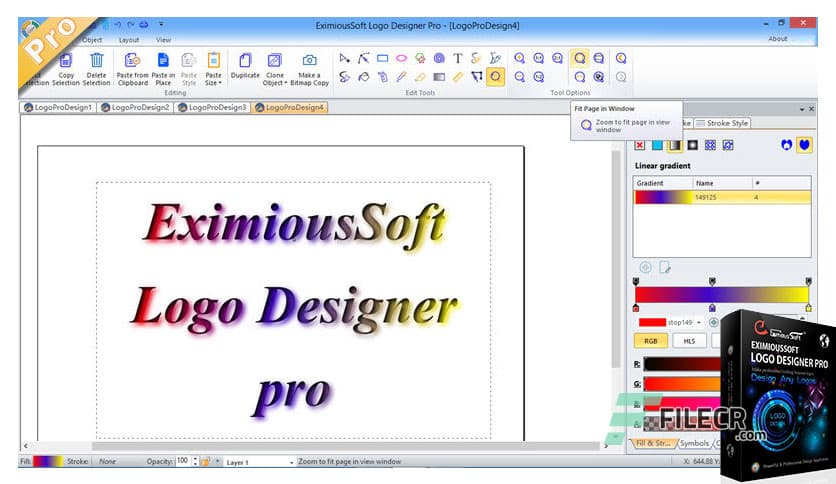This screenshot has height=484, width=836.
Task: Select the Text tool (T icon)
Action: (x=457, y=58)
